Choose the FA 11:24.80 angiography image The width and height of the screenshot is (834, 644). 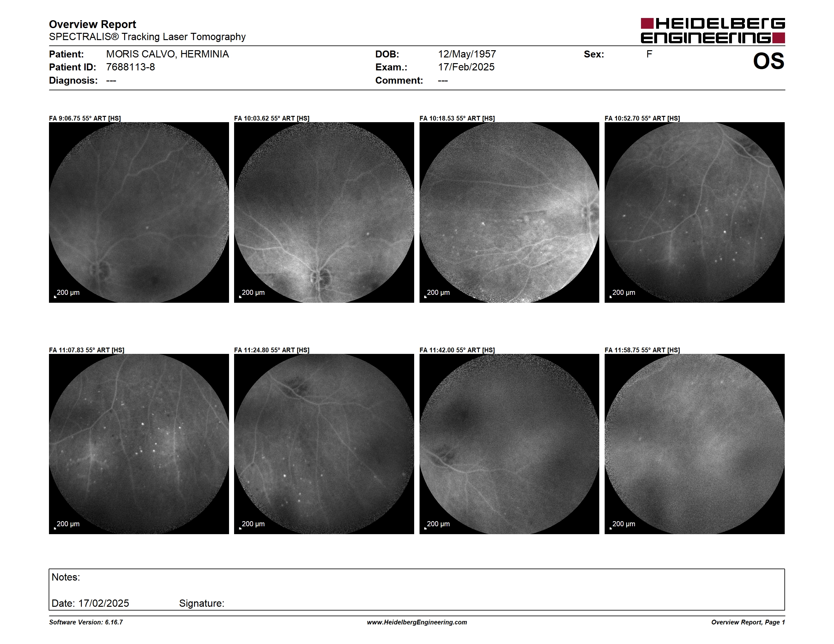click(324, 444)
